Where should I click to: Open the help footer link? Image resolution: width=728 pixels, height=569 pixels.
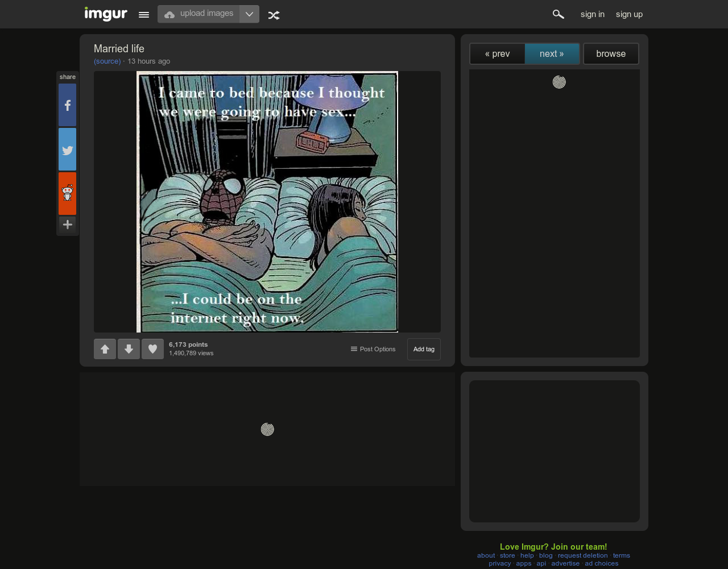pyautogui.click(x=527, y=555)
